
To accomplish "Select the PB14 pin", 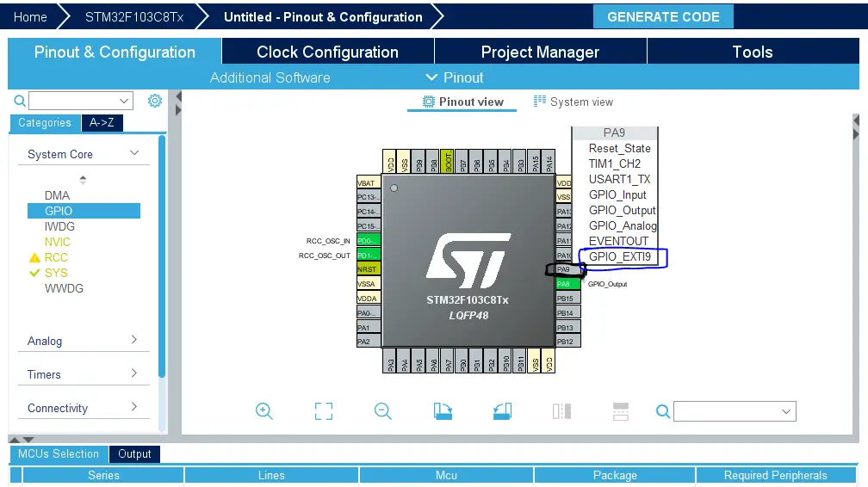I will coord(568,312).
